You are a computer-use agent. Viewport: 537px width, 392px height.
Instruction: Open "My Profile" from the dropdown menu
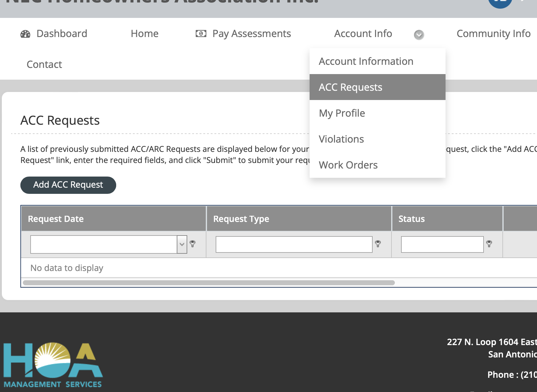click(x=342, y=113)
